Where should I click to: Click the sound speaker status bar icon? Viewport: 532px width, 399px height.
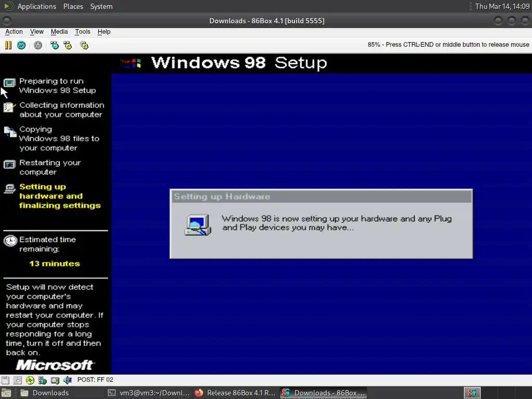[68, 380]
